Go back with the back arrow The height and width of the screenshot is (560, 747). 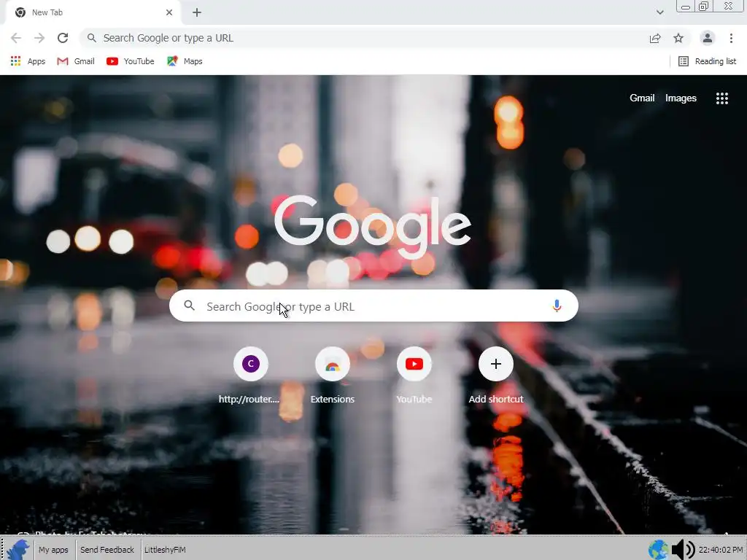16,38
